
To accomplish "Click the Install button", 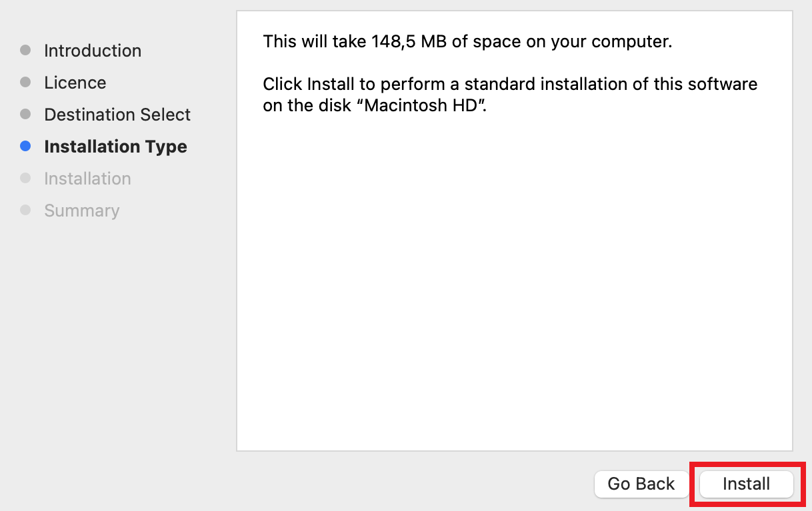I will click(x=745, y=484).
